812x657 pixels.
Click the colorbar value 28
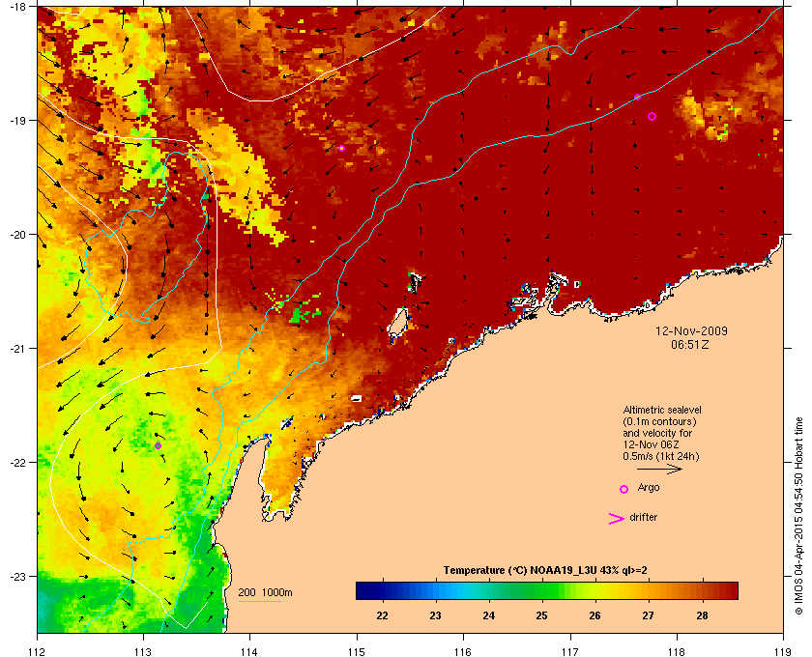(x=702, y=615)
